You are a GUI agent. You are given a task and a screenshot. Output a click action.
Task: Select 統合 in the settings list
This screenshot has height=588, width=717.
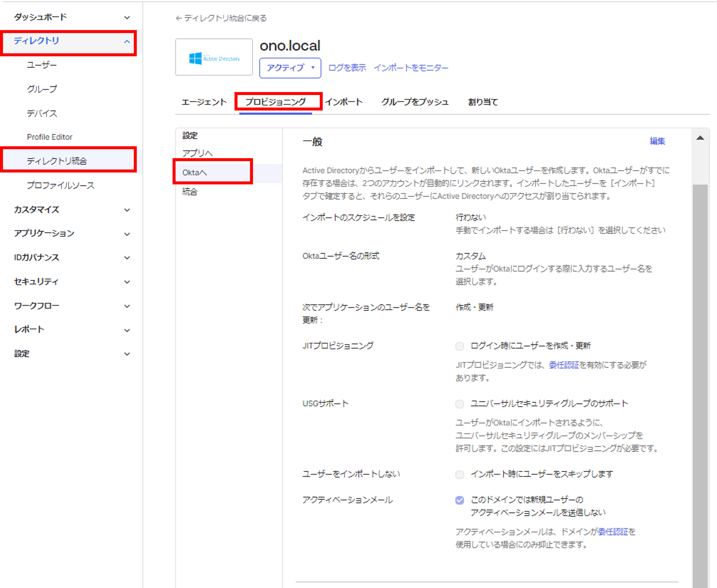190,192
